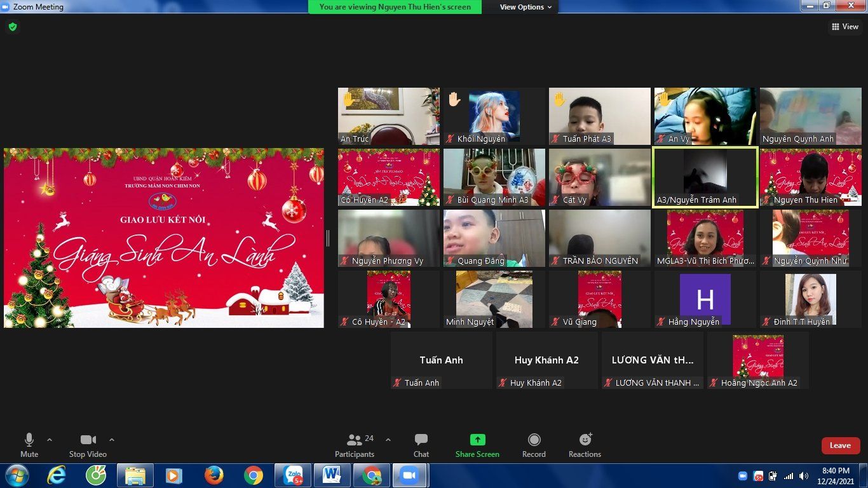Image resolution: width=868 pixels, height=488 pixels.
Task: Open Zalo from the taskbar
Action: click(293, 475)
